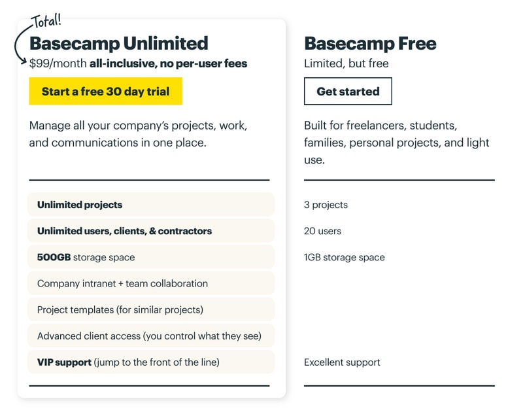Click the Start a free 30 day trial button

(105, 92)
